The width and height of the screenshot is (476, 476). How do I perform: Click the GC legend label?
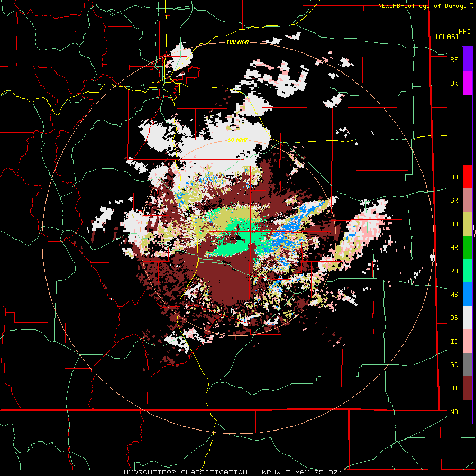pyautogui.click(x=454, y=365)
